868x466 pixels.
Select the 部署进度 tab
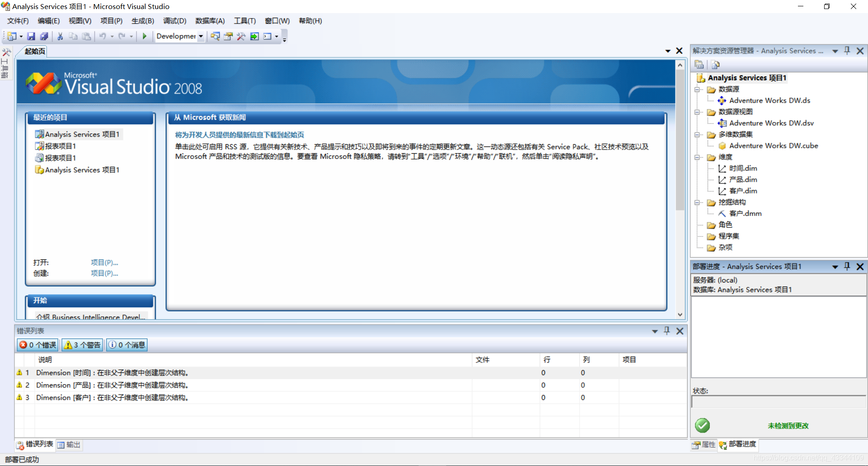pyautogui.click(x=738, y=445)
